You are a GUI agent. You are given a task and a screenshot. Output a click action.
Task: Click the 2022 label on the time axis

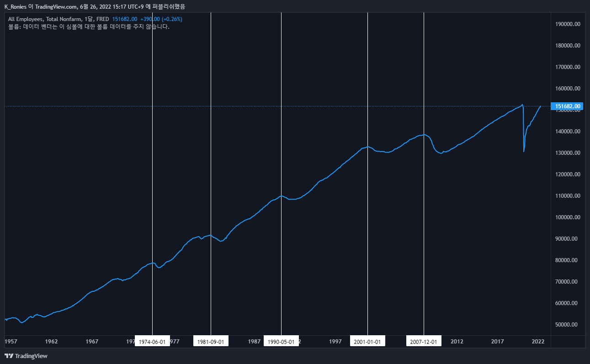pos(538,342)
